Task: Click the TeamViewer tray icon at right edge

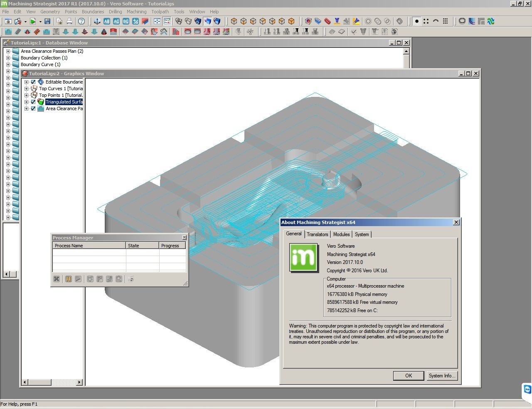Action: pyautogui.click(x=527, y=389)
